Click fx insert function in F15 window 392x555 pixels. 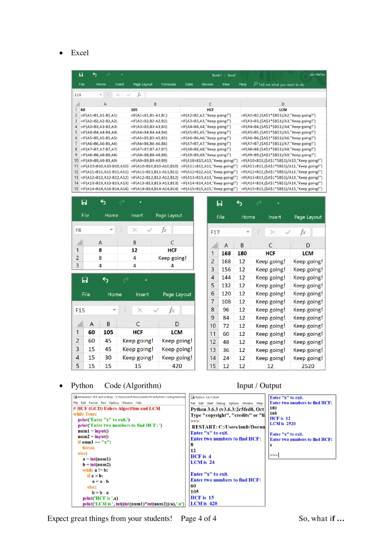172,310
